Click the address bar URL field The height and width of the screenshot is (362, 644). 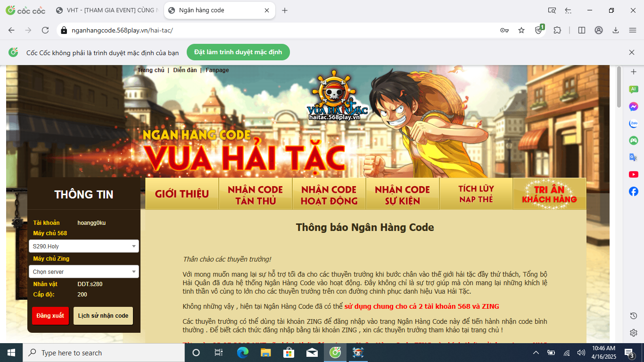pos(283,30)
